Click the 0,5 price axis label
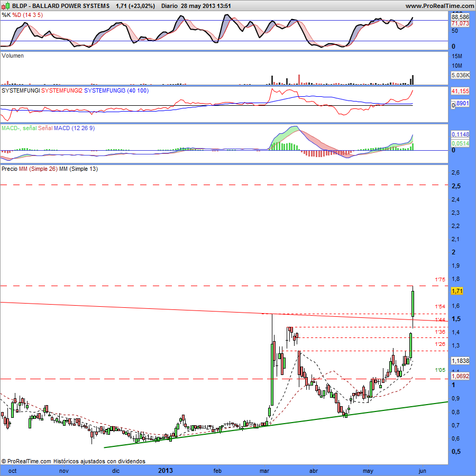 456,452
